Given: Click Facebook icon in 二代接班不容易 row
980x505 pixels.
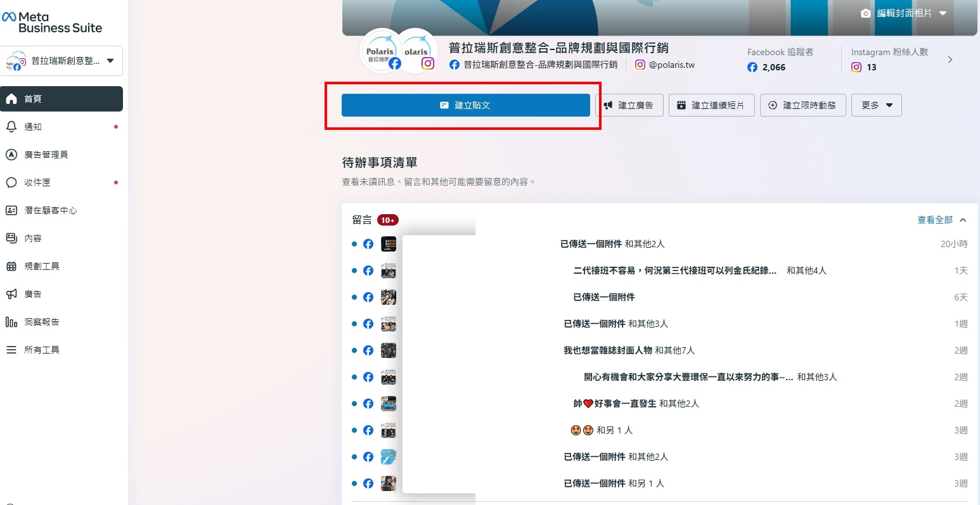Looking at the screenshot, I should pyautogui.click(x=368, y=271).
